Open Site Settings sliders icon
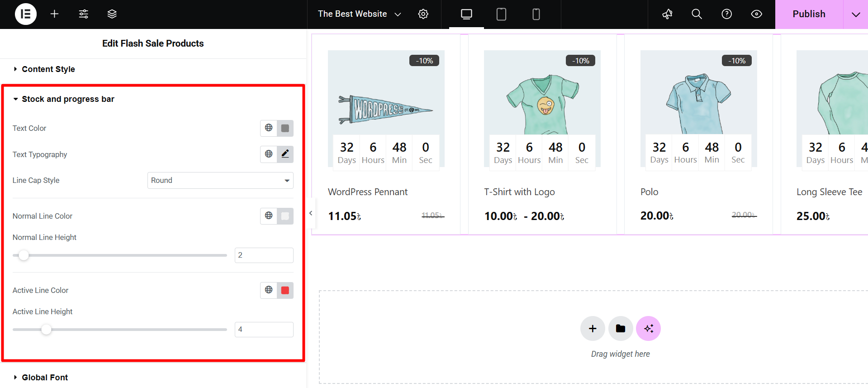The image size is (868, 388). (83, 14)
